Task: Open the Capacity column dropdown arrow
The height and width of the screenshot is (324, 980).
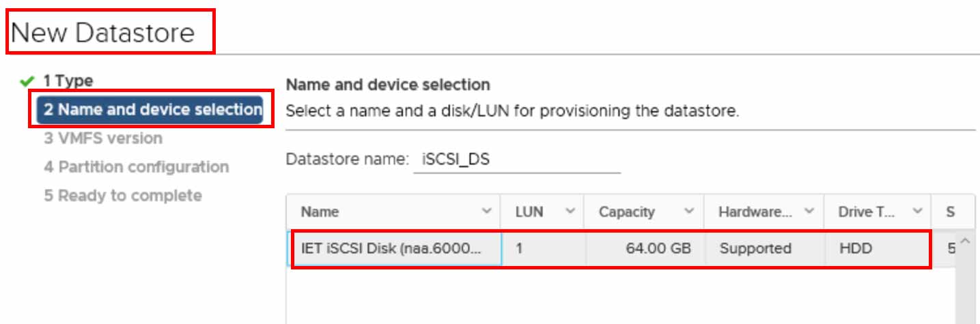Action: click(x=689, y=211)
